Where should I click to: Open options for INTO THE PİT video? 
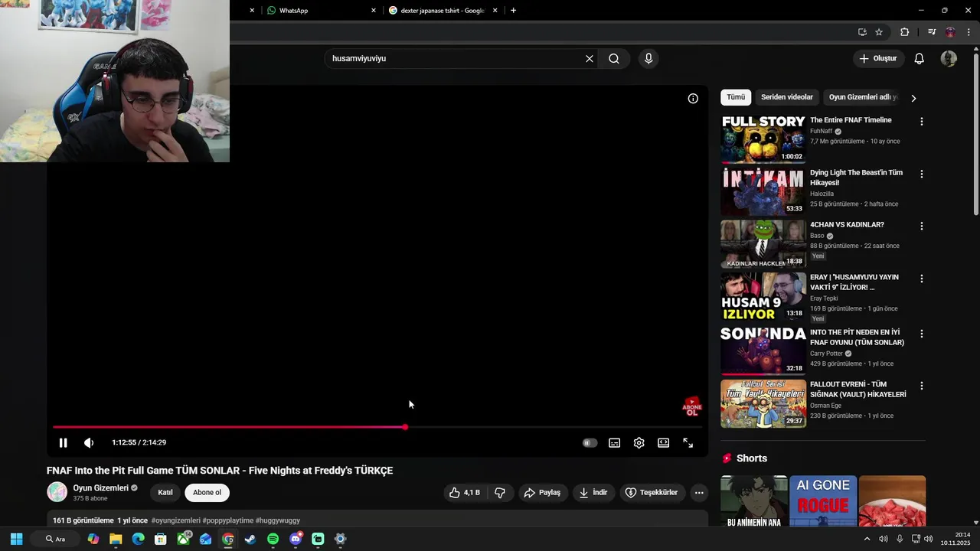coord(922,334)
